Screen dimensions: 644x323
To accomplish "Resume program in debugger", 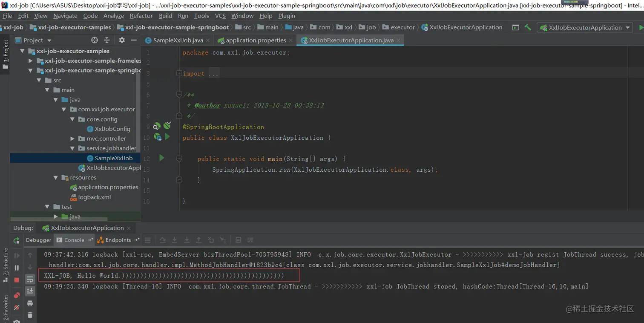I will coord(17,256).
